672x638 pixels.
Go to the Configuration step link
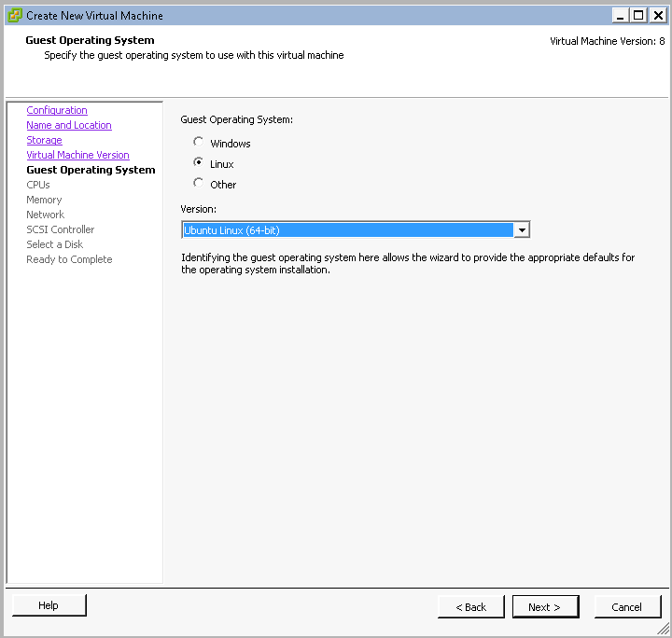click(57, 110)
